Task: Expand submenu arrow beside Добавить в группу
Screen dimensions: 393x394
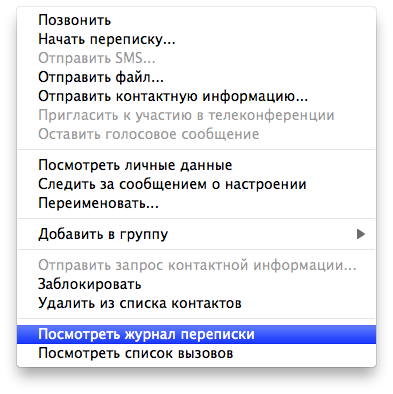Action: (361, 234)
